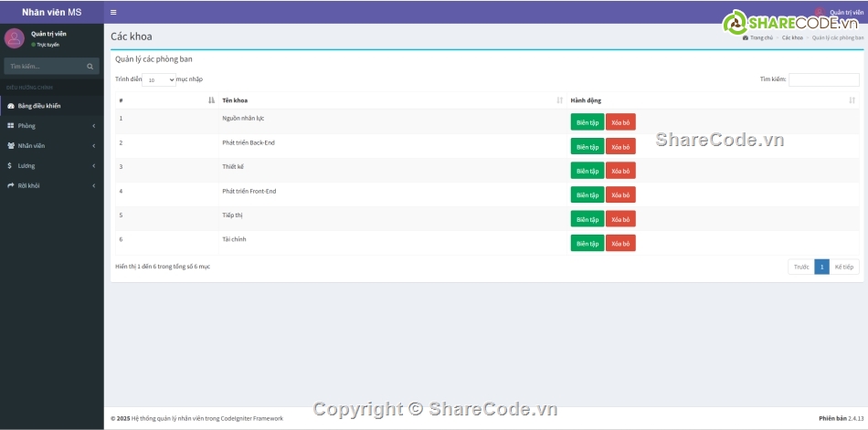The height and width of the screenshot is (430, 868).
Task: Click Biên tập for Tiếp thị
Action: (x=587, y=219)
